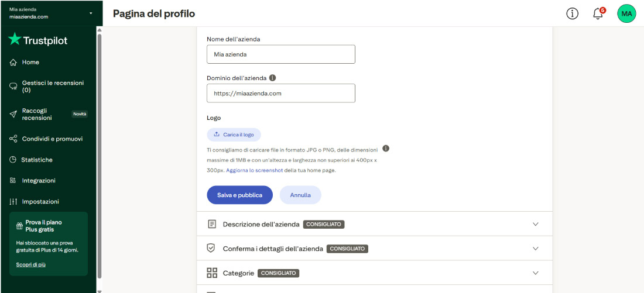Click the Trustpilot star logo
This screenshot has height=293, width=644.
pyautogui.click(x=15, y=40)
